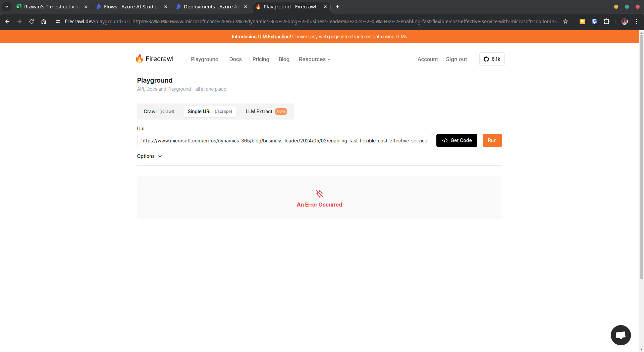Click the An Error Occurred message
The width and height of the screenshot is (644, 352).
pyautogui.click(x=319, y=205)
